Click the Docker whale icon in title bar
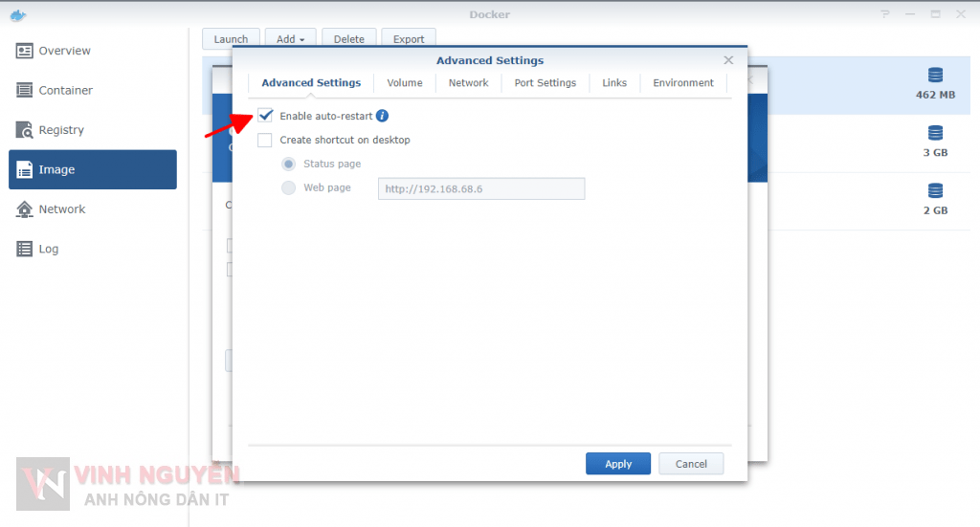The image size is (980, 527). click(x=15, y=14)
